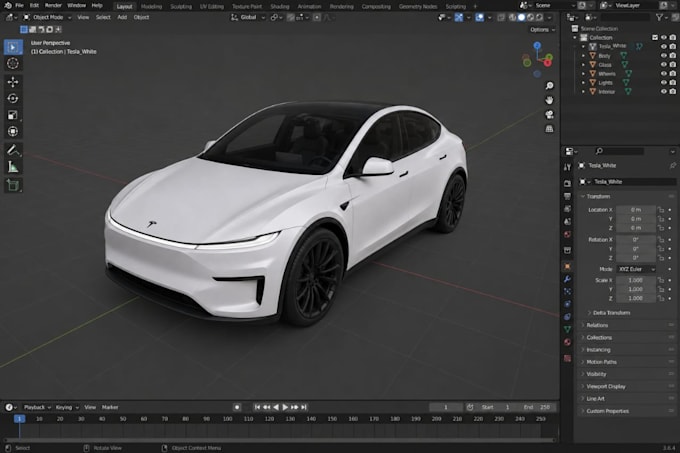Switch to the Modeling workspace tab
The width and height of the screenshot is (680, 453).
151,7
